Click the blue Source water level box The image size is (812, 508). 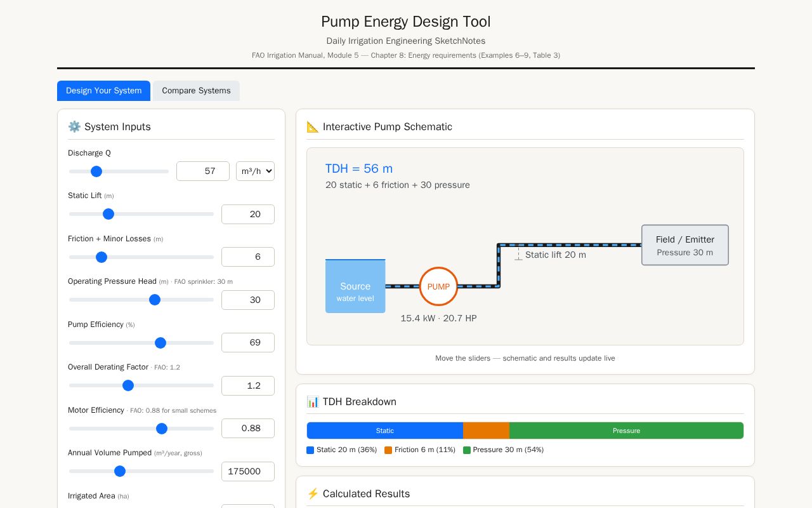[355, 286]
